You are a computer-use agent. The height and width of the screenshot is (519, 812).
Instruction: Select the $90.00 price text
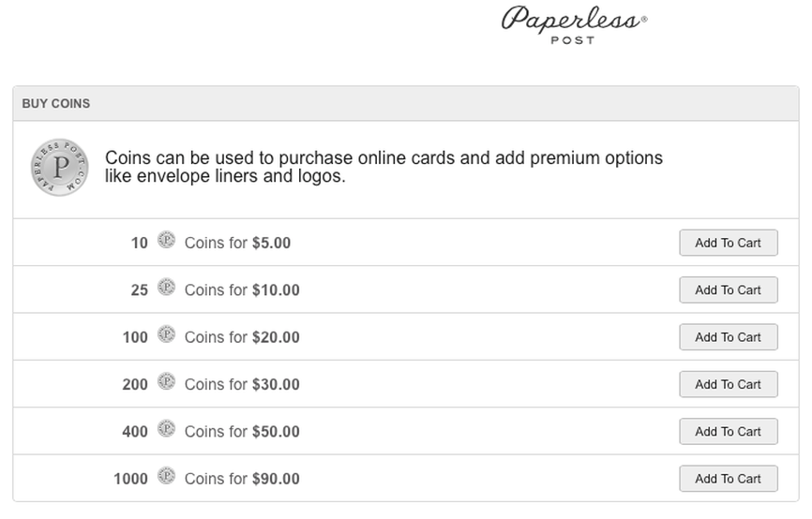[276, 480]
